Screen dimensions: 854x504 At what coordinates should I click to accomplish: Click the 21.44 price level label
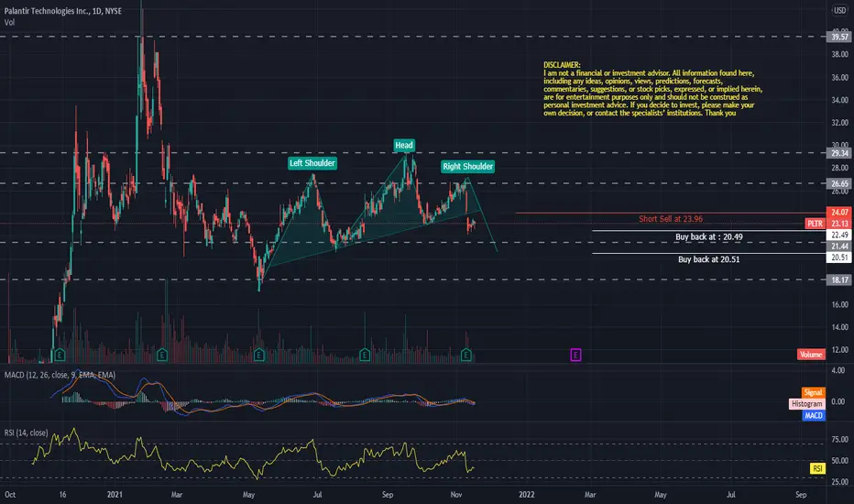pyautogui.click(x=839, y=247)
